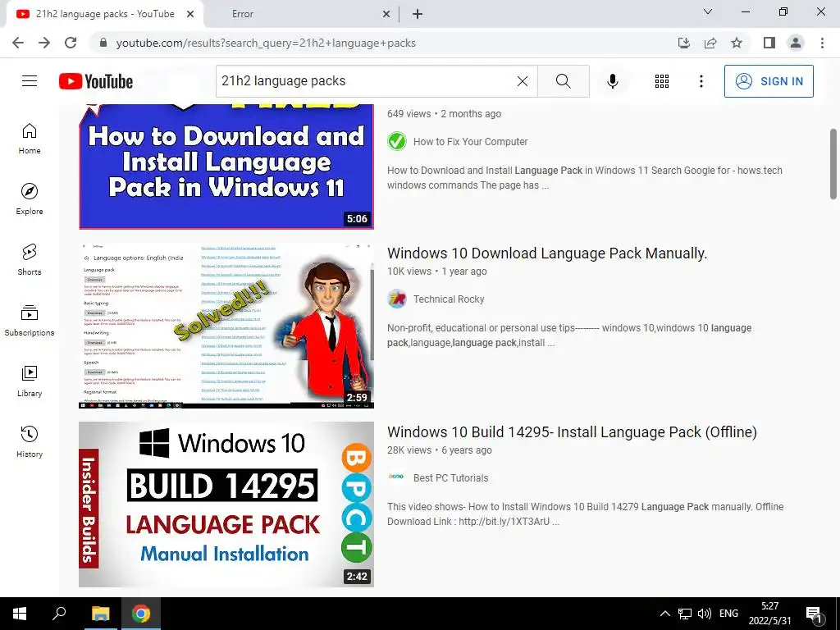Click the install app icon in address bar
The image size is (840, 630).
point(684,43)
